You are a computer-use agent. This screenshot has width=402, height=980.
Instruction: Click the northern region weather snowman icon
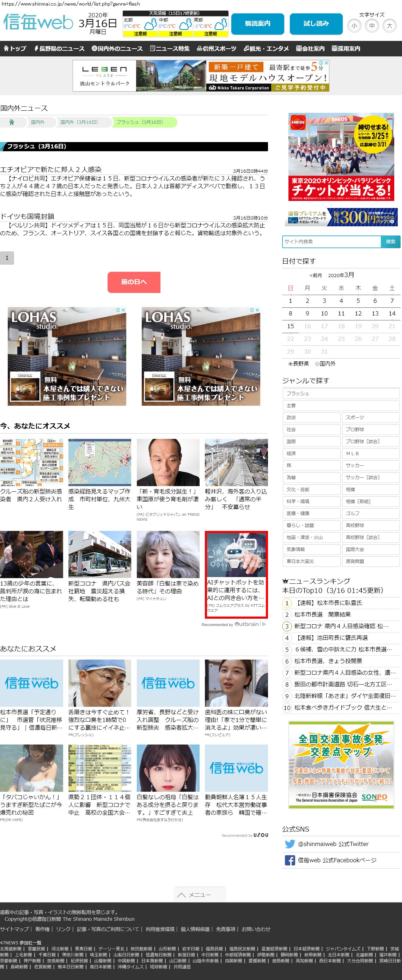pos(150,24)
